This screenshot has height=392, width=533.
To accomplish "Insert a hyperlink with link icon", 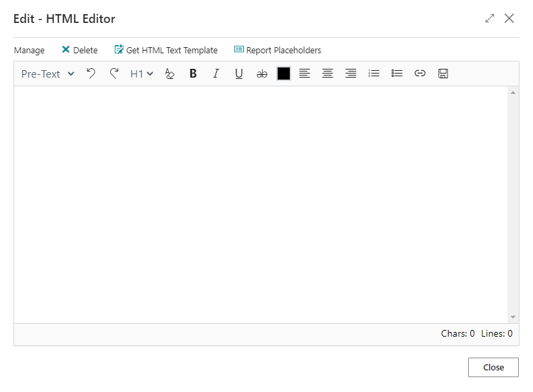I will point(420,74).
